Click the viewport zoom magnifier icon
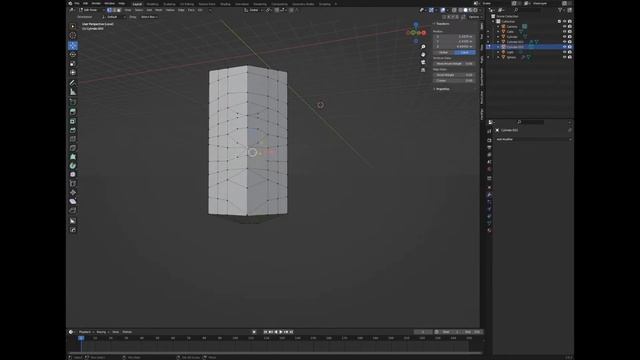640x360 pixels. pyautogui.click(x=423, y=47)
